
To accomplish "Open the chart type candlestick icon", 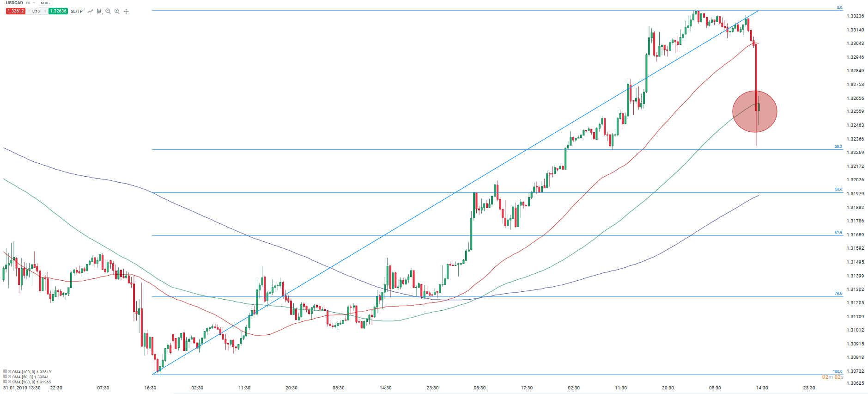I will [x=99, y=11].
